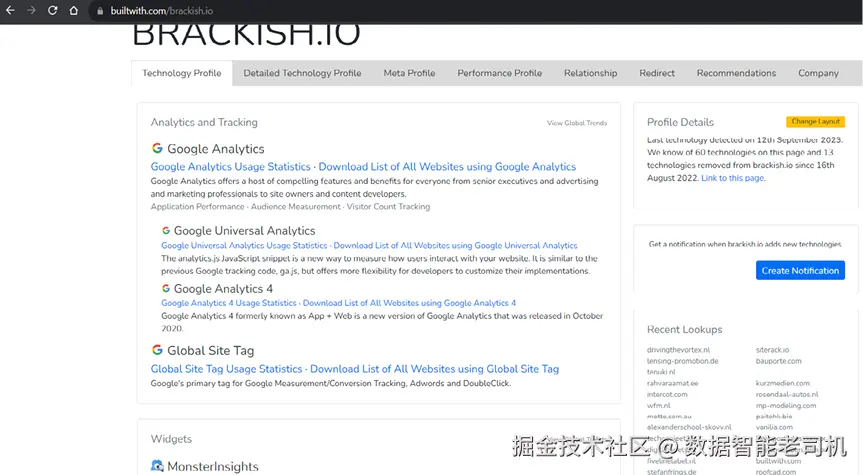This screenshot has height=475, width=863.
Task: Click the Profile Details panel title
Action: (680, 122)
